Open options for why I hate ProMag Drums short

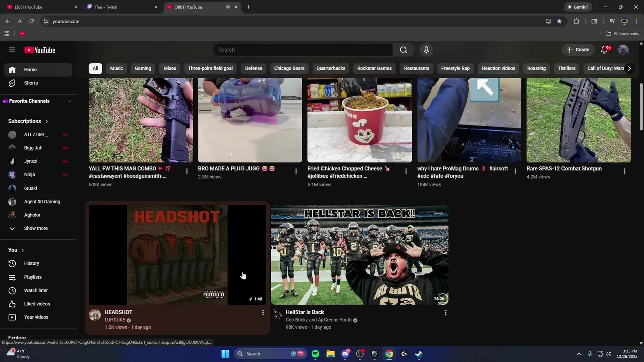(515, 171)
